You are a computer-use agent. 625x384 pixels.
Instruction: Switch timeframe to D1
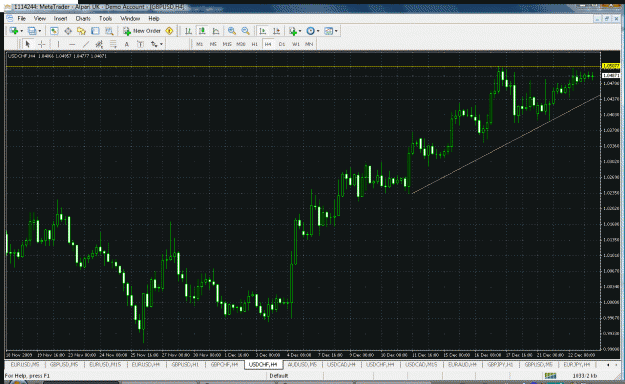(x=282, y=44)
